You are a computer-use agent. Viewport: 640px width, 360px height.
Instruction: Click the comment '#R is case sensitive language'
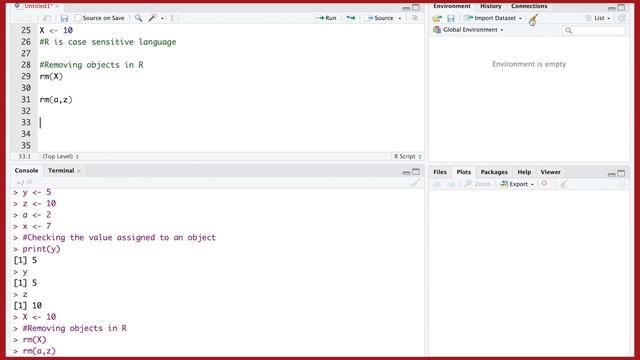[108, 42]
